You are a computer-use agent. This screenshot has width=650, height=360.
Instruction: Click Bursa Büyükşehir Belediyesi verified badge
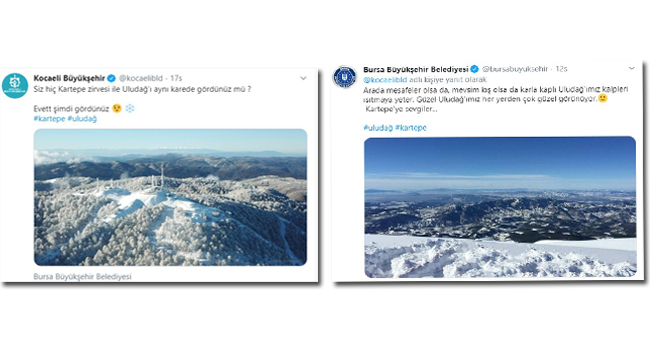[475, 69]
